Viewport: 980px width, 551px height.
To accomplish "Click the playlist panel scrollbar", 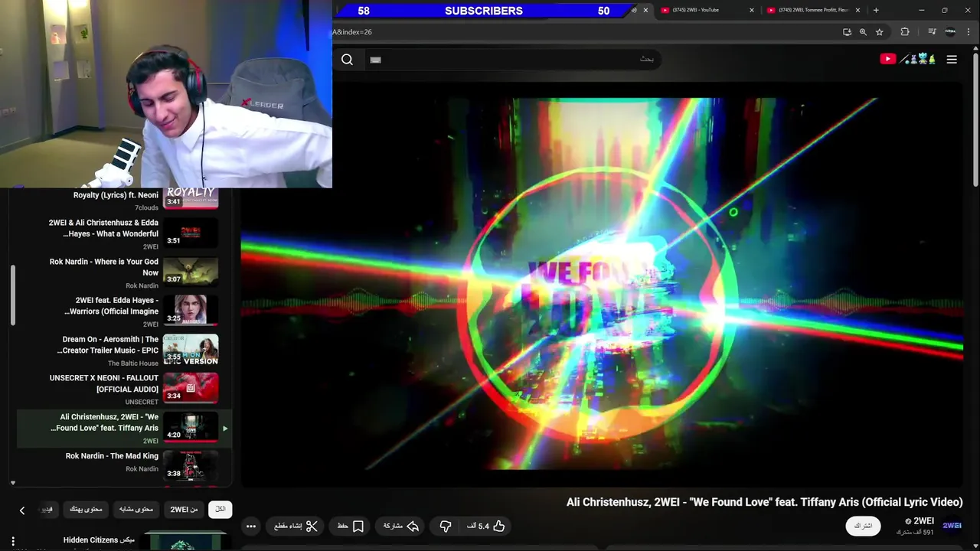I will pyautogui.click(x=12, y=296).
